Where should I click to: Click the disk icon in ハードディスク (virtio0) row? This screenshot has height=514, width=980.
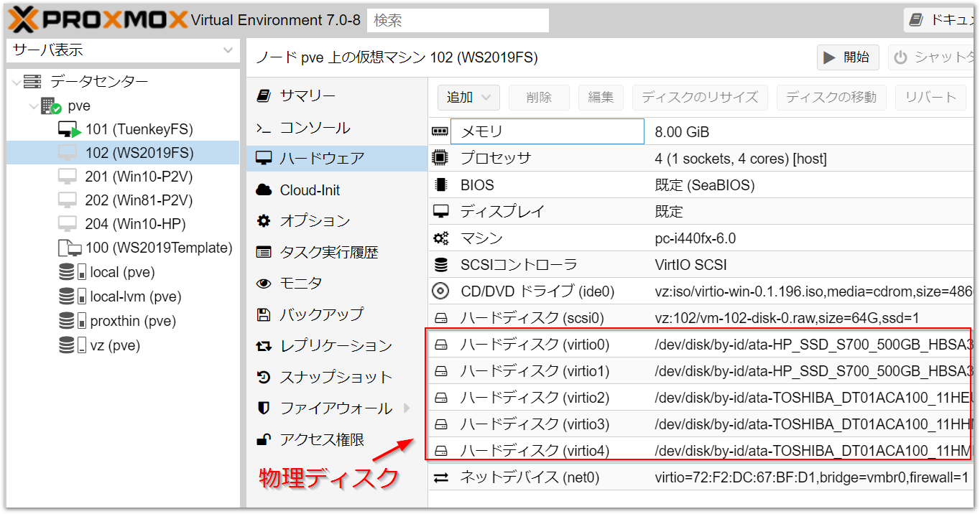tap(441, 345)
